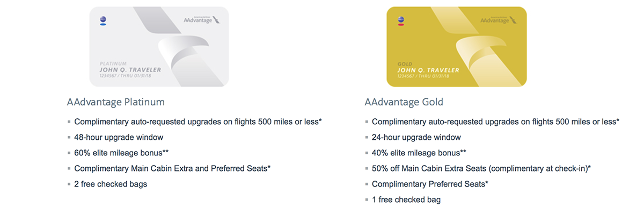Screen dimensions: 644x207
Task: Click the 48-hour upgrade window item
Action: (119, 137)
